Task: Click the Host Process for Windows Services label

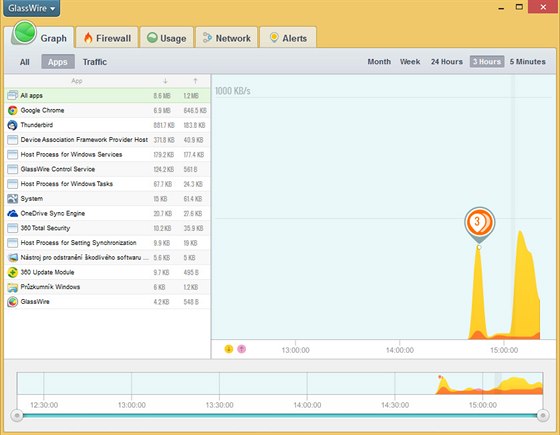Action: [x=71, y=154]
